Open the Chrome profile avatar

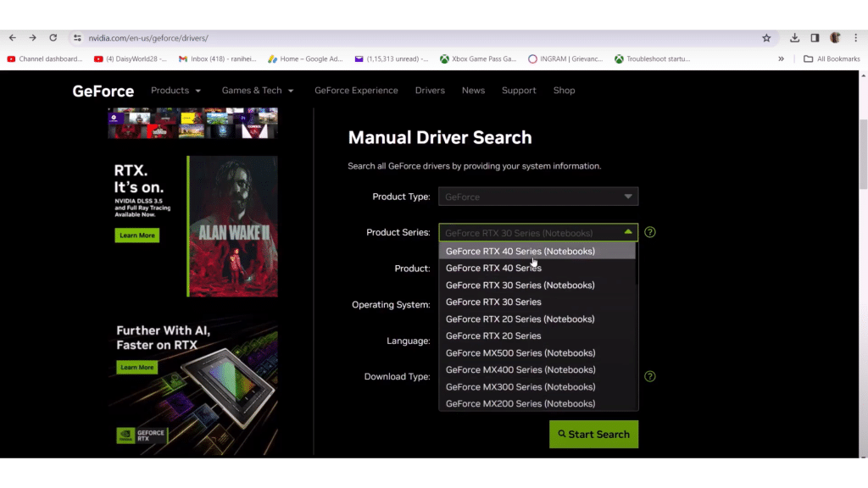pyautogui.click(x=835, y=37)
